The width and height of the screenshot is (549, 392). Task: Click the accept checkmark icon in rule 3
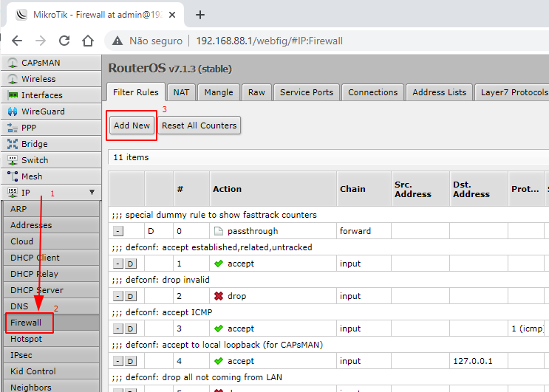[x=219, y=329]
